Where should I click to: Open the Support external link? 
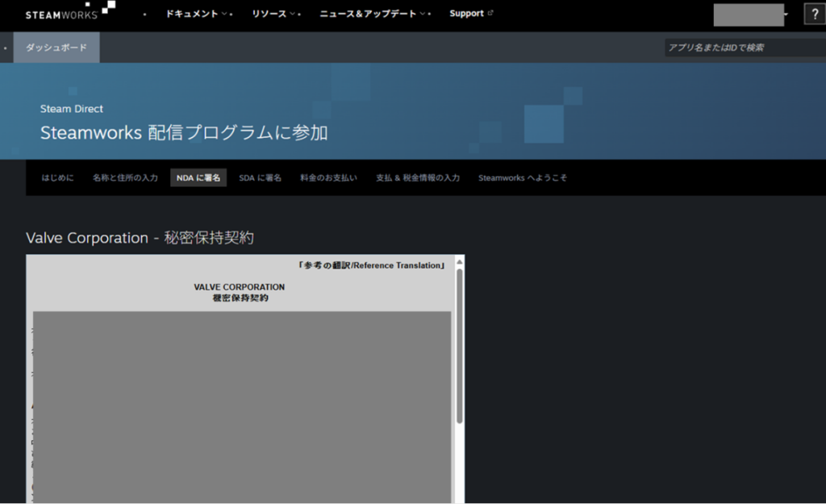[471, 14]
